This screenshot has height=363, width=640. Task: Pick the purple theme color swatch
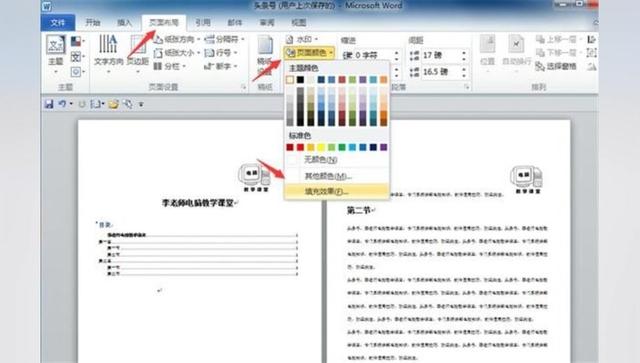[x=363, y=80]
